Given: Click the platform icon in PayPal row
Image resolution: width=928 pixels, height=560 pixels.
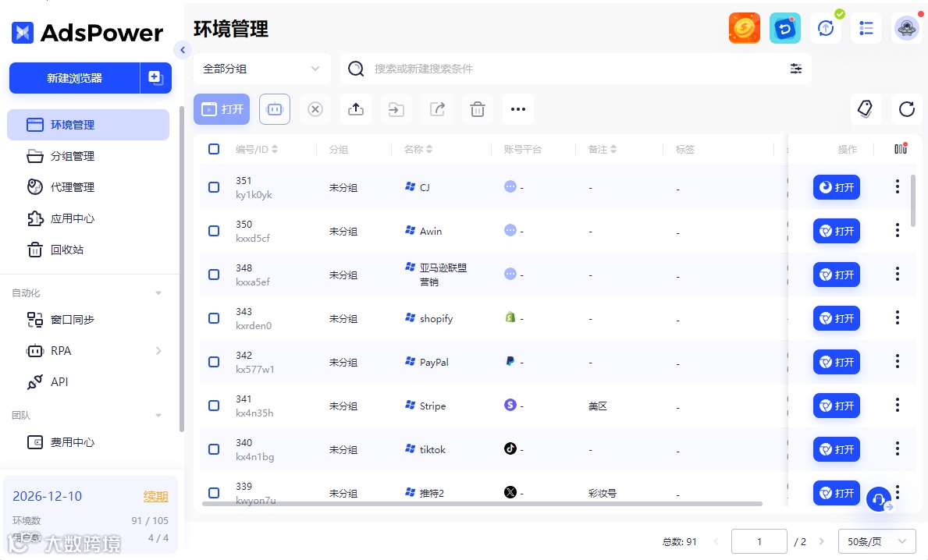Looking at the screenshot, I should pyautogui.click(x=510, y=360).
